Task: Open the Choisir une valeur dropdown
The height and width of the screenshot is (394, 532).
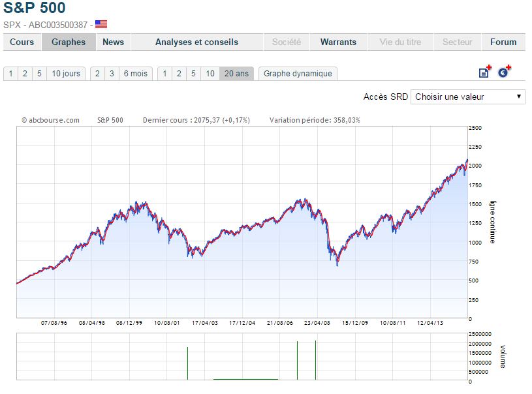Action: click(x=468, y=97)
